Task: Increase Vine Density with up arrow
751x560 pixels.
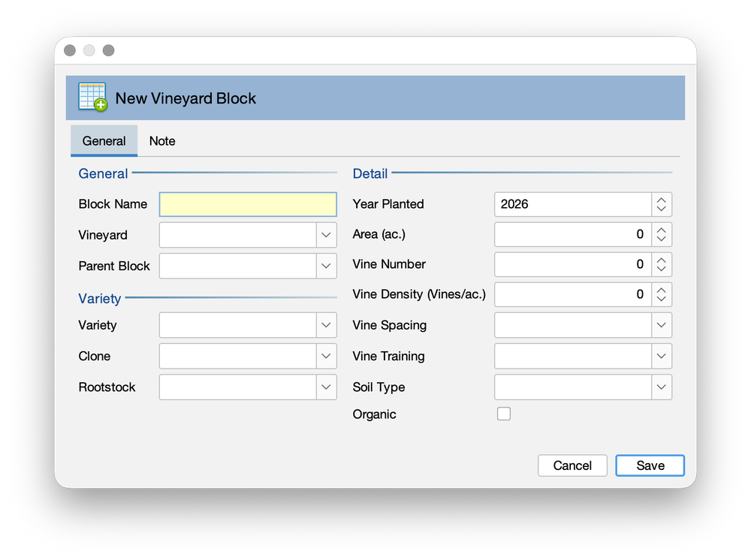Action: click(x=662, y=290)
